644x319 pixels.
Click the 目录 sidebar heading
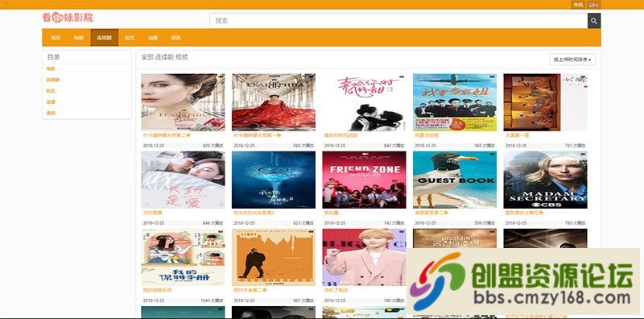click(x=53, y=57)
